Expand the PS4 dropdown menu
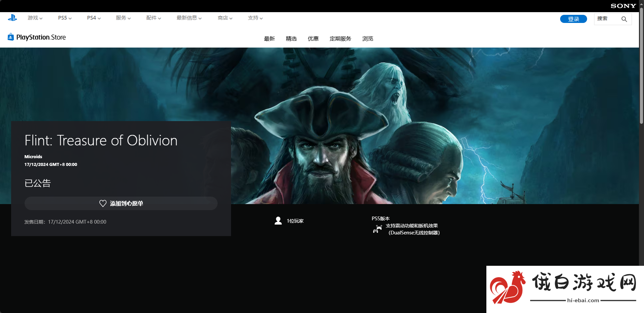This screenshot has height=313, width=644. tap(94, 18)
